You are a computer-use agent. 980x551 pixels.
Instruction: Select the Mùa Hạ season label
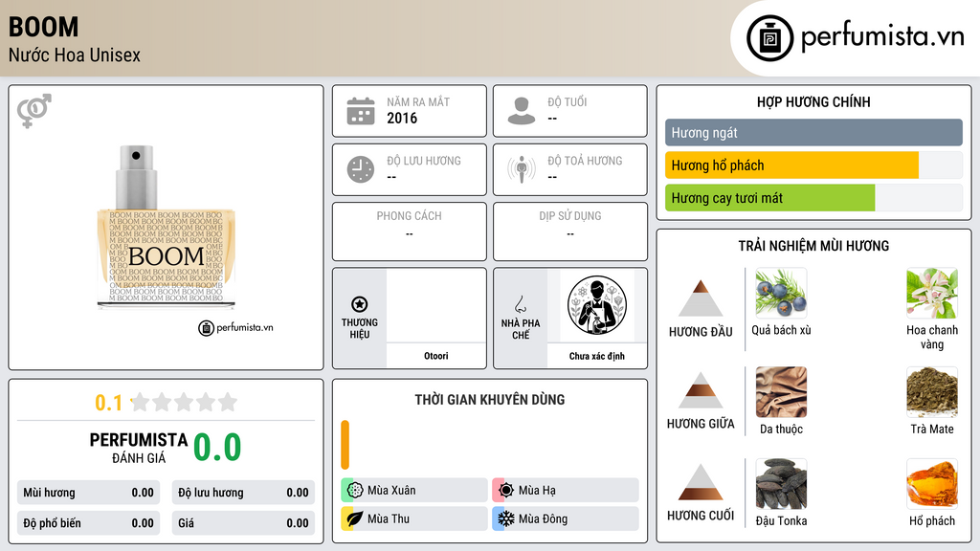[x=537, y=491]
